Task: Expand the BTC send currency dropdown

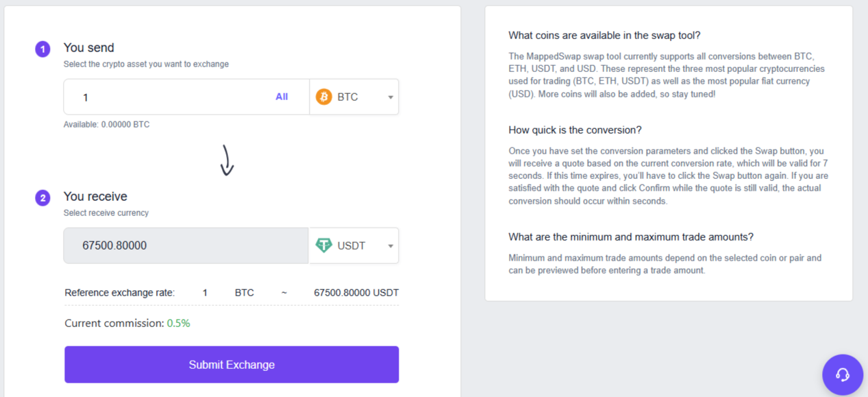Action: point(390,97)
